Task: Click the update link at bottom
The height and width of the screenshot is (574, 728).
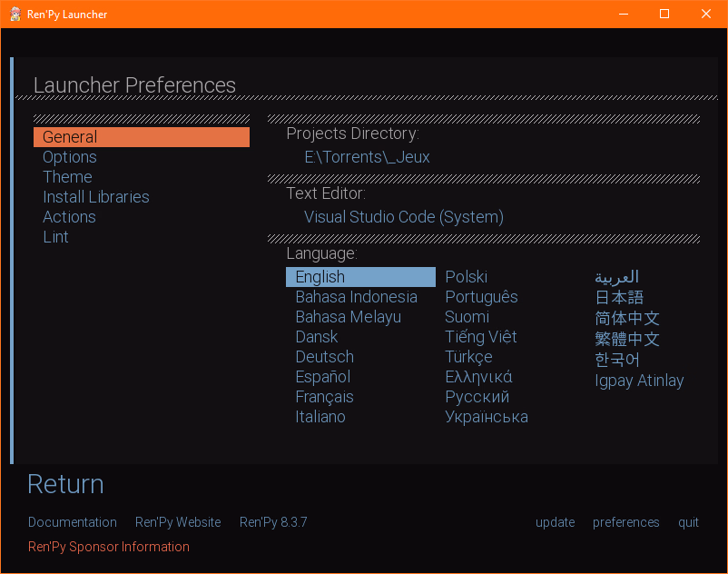Action: coord(555,522)
